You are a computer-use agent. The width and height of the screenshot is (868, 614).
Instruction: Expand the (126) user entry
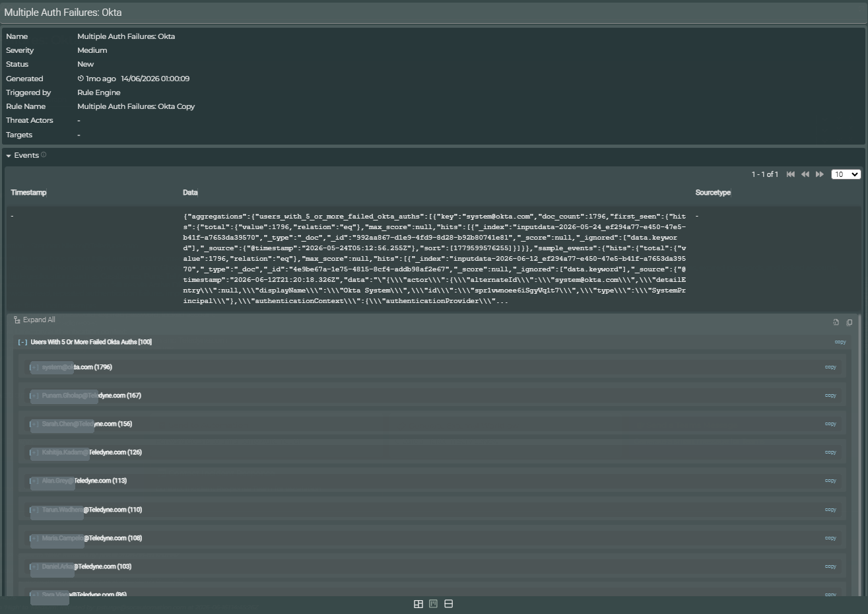[34, 452]
